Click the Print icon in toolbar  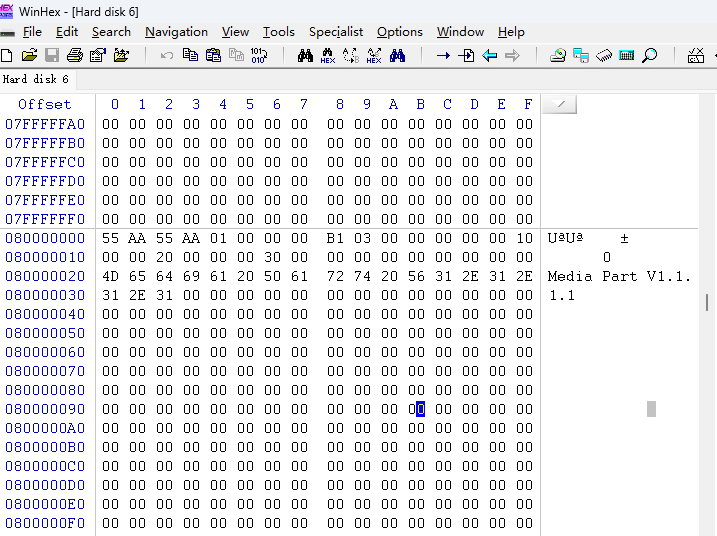coord(75,56)
